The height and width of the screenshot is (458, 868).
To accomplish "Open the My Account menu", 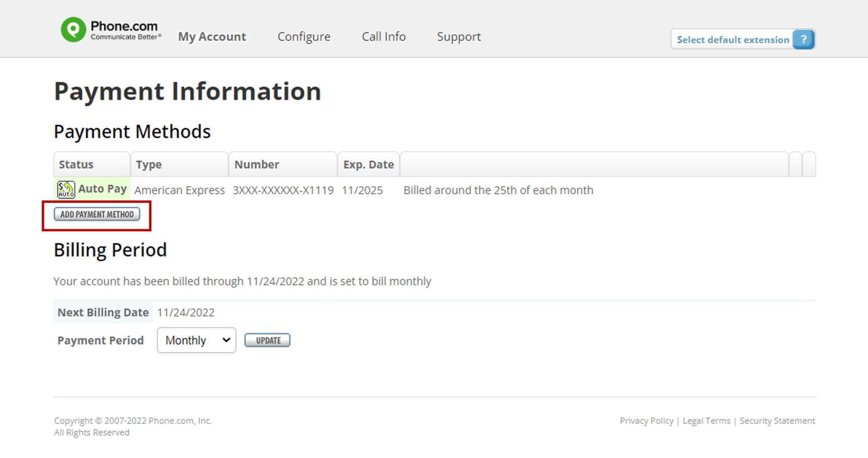I will point(212,36).
